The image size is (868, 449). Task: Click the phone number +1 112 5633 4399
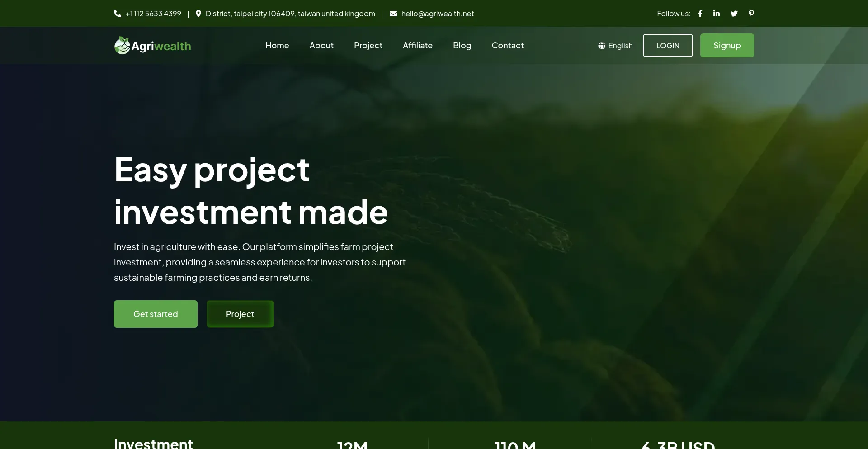pyautogui.click(x=153, y=14)
